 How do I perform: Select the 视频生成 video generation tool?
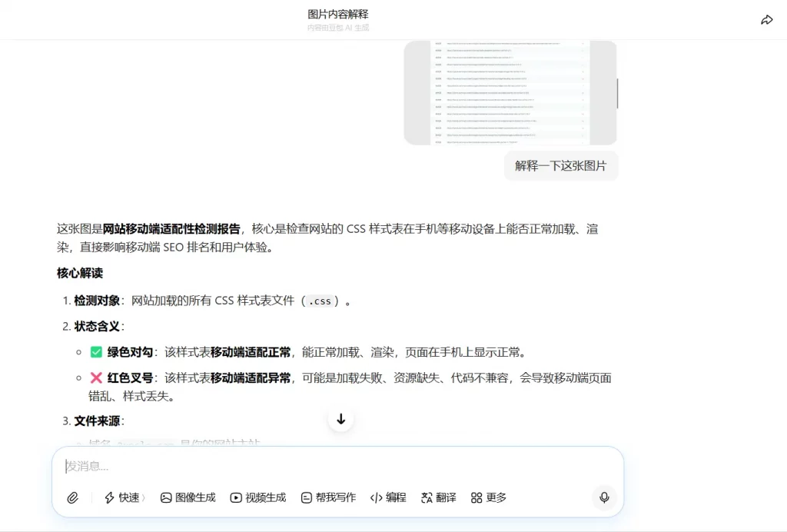point(258,497)
